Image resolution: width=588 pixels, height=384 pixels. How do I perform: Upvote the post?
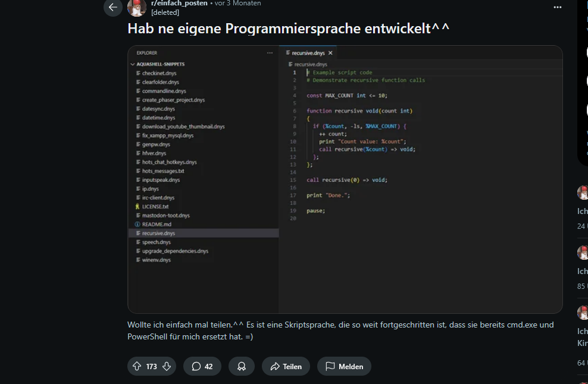(136, 366)
